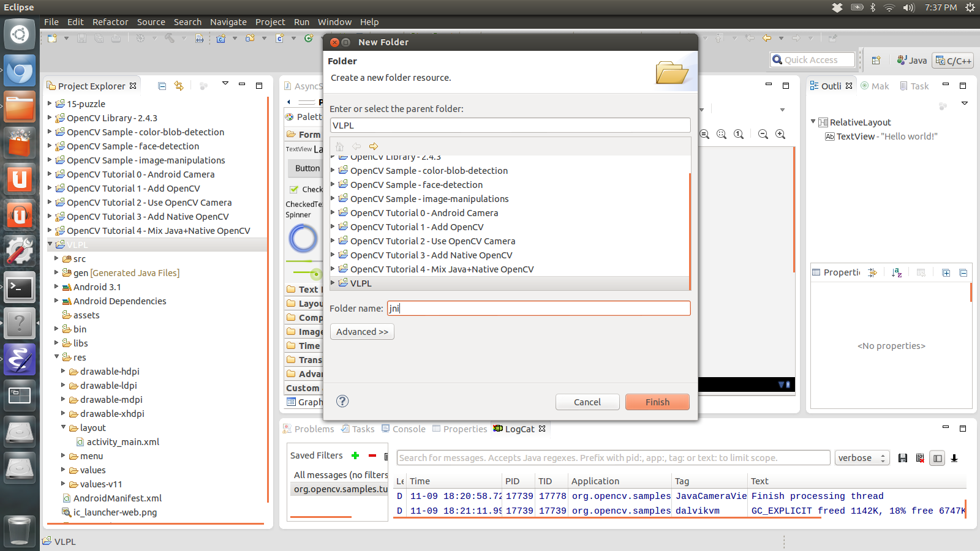Viewport: 980px width, 551px height.
Task: Click Zoom In magnifier in layout editor
Action: pyautogui.click(x=780, y=134)
